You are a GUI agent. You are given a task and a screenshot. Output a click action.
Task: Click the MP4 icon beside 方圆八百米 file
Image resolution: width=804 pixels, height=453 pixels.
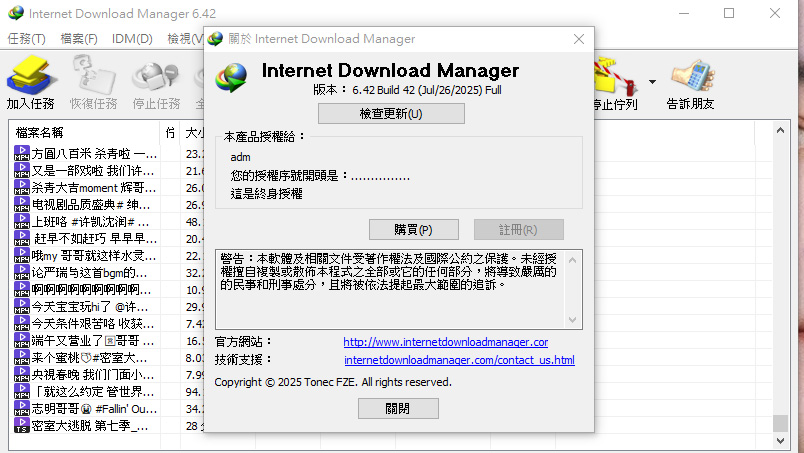click(x=21, y=154)
